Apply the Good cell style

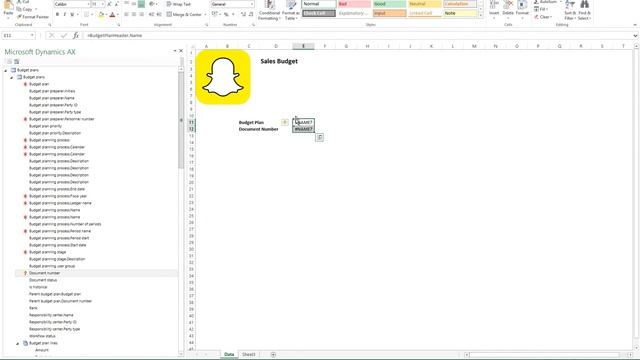389,4
